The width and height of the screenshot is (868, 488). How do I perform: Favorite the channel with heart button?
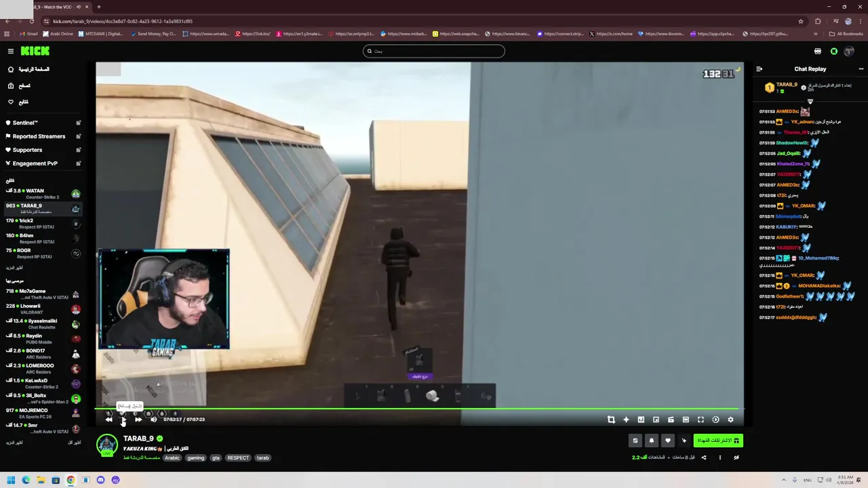coord(668,441)
